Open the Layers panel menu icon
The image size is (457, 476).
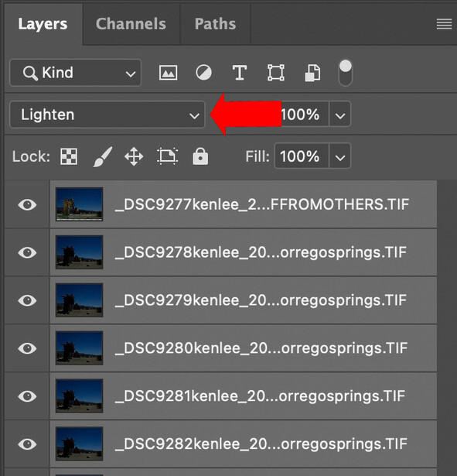[444, 24]
